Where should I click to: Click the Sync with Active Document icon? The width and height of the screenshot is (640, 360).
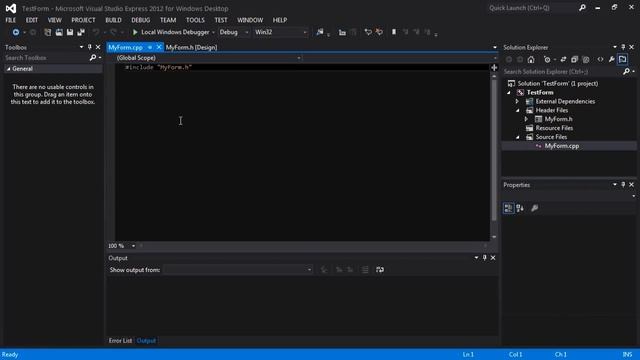563,60
